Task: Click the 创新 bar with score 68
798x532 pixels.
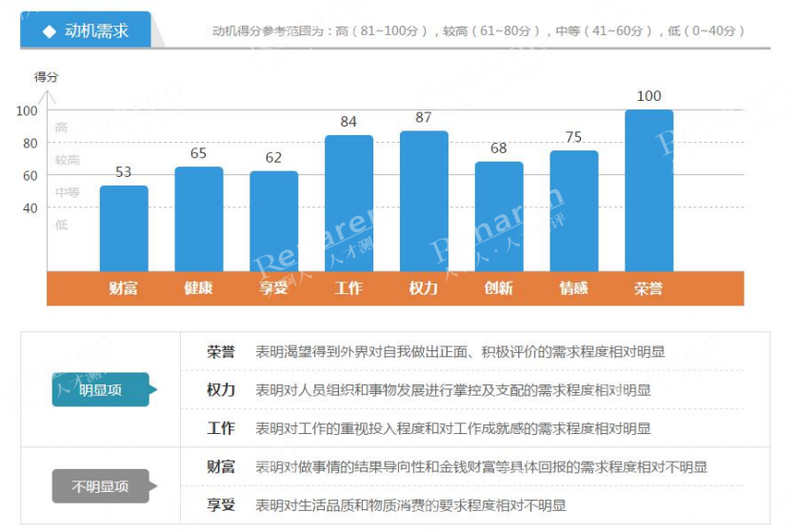Action: tap(499, 217)
